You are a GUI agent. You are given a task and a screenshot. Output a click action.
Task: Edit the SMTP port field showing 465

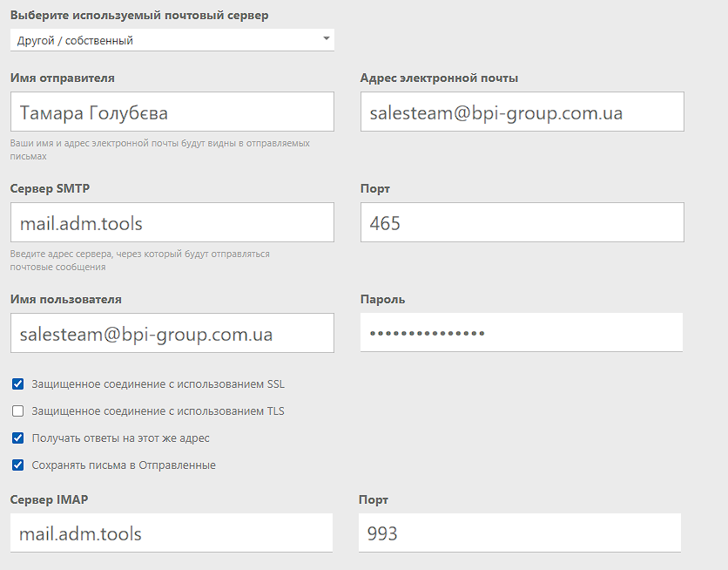coord(522,222)
